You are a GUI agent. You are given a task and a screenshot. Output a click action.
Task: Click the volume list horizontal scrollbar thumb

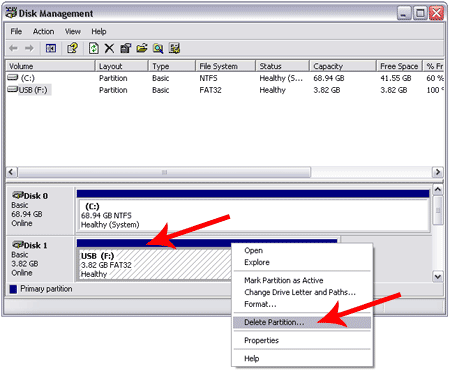[164, 172]
